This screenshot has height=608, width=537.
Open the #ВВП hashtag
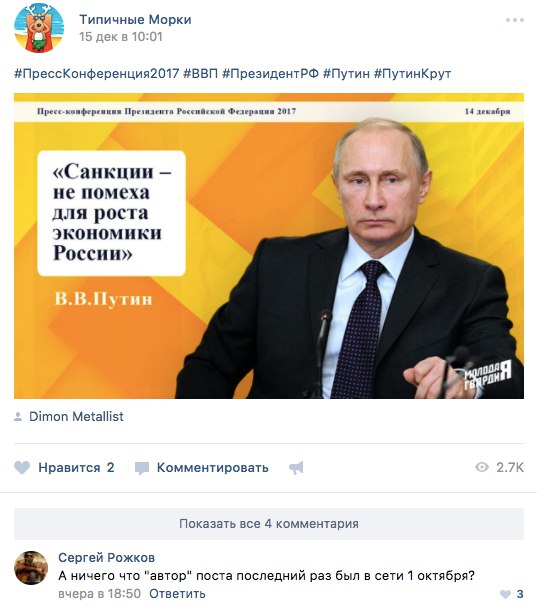(x=200, y=73)
